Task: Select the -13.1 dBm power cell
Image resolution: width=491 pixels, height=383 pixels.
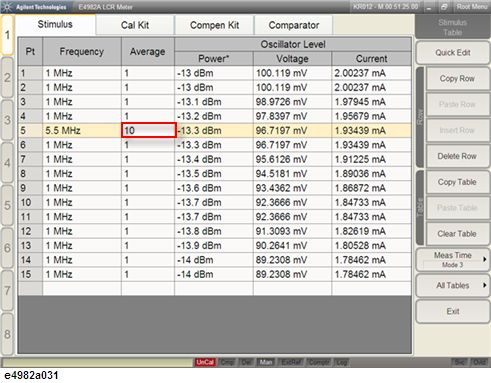Action: tap(214, 102)
